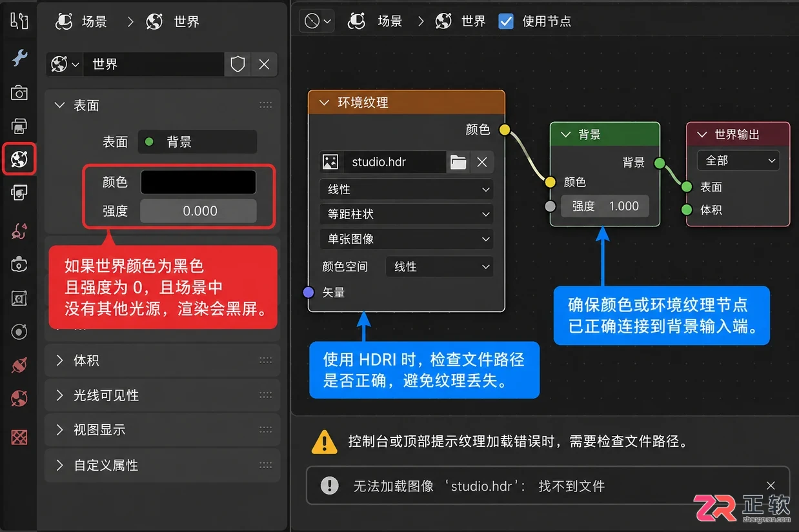
Task: Dismiss the 无法加载图像 notification
Action: click(771, 486)
